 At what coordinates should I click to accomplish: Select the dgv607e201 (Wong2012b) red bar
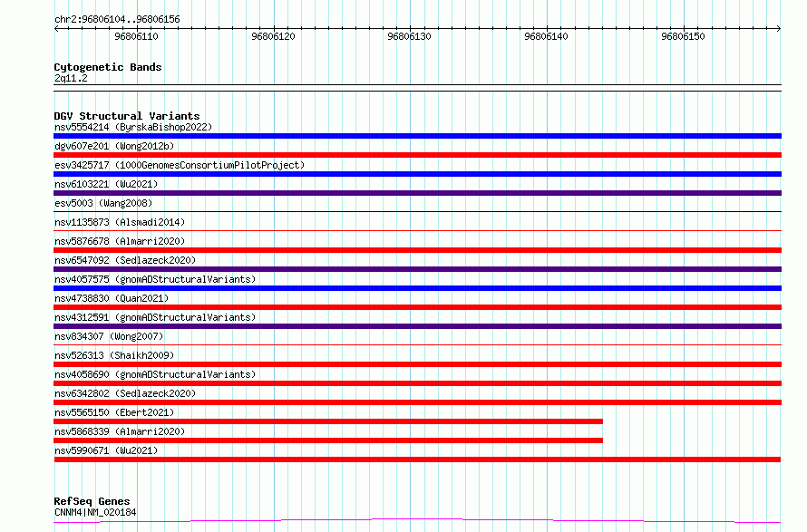coord(417,155)
